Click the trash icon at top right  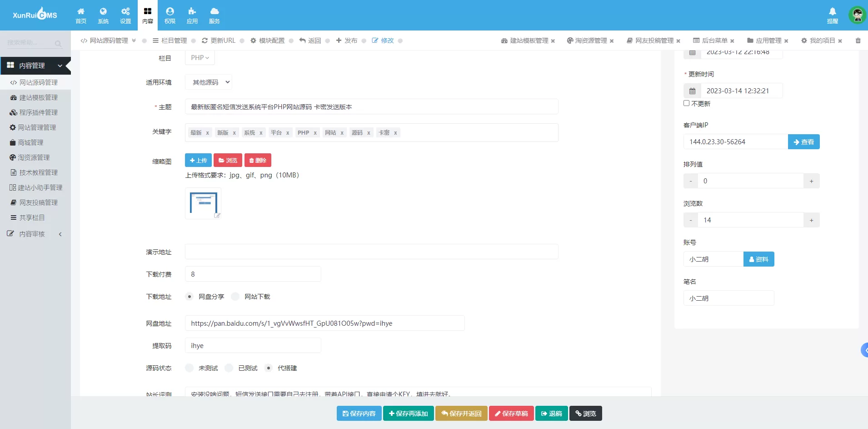pyautogui.click(x=858, y=40)
